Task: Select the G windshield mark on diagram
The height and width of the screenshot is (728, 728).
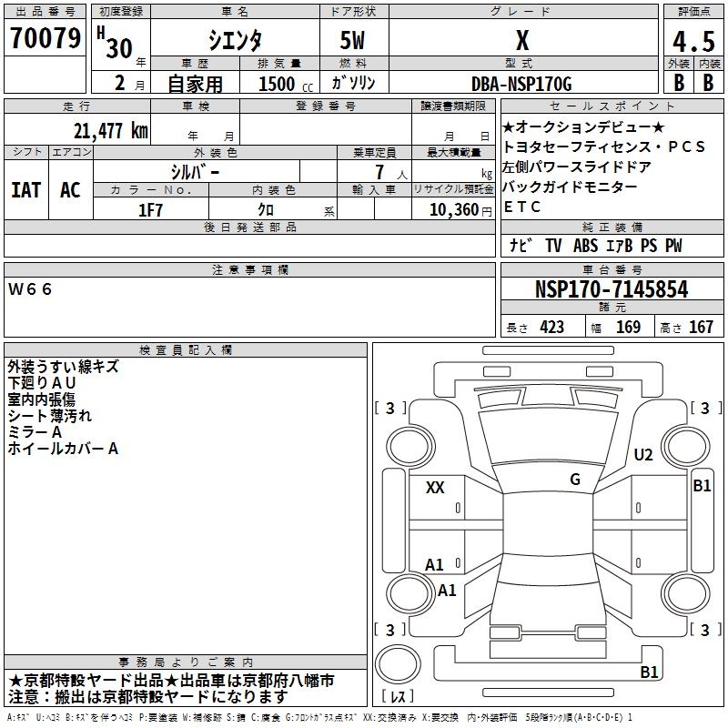Action: 575,480
